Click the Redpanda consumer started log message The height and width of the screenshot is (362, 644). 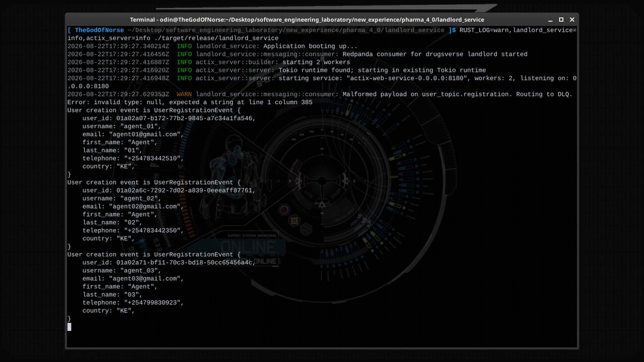pyautogui.click(x=435, y=54)
